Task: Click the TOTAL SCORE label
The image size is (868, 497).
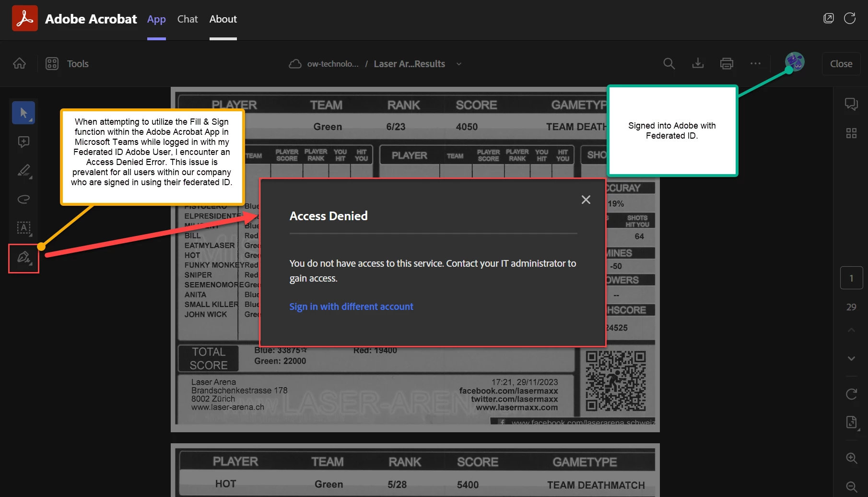Action: coord(209,358)
